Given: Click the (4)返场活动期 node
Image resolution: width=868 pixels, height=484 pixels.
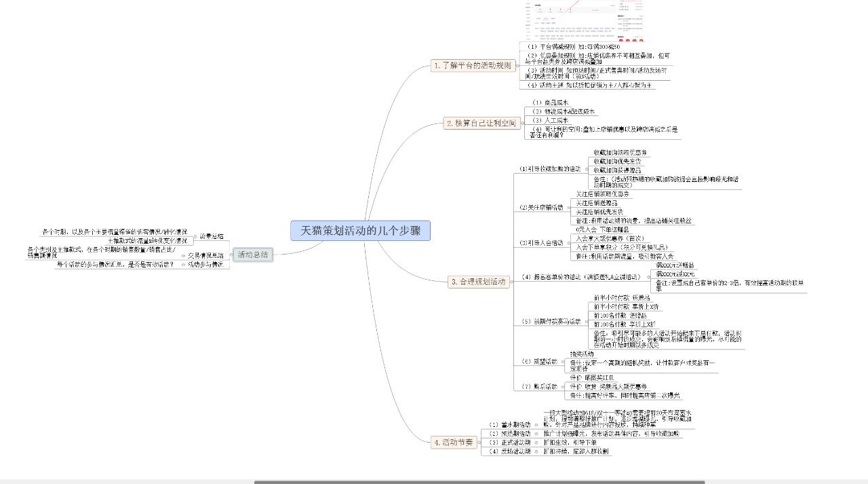Looking at the screenshot, I should click(x=511, y=451).
